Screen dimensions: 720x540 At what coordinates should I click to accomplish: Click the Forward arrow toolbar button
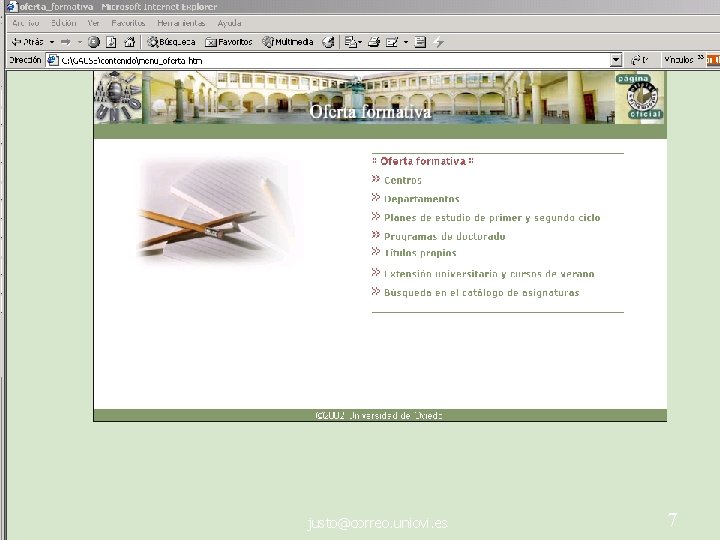point(66,42)
